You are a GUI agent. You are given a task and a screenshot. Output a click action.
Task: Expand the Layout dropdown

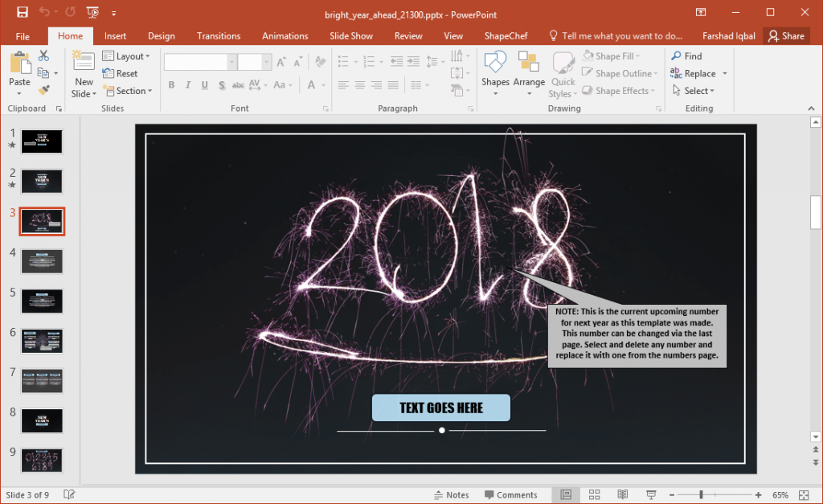(129, 55)
